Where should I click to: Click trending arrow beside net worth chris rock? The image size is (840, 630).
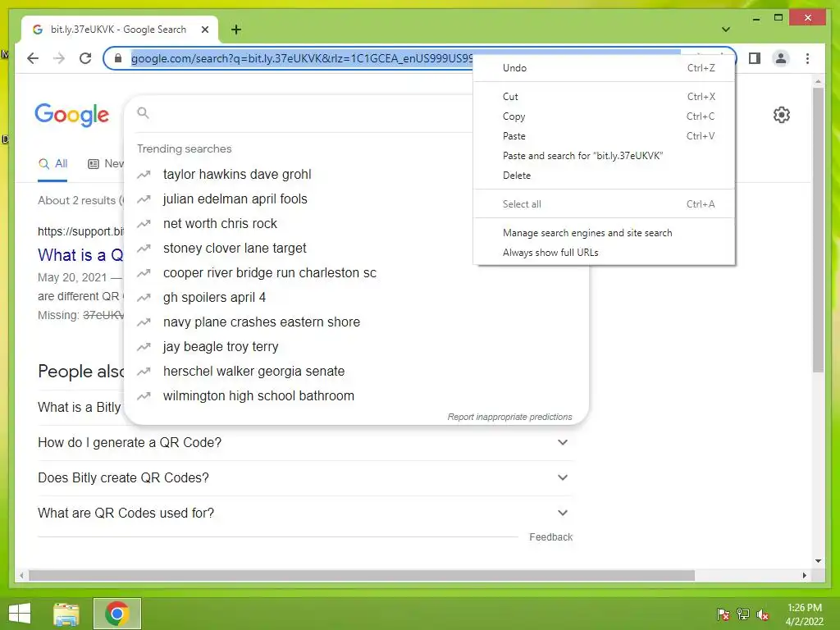pos(144,224)
